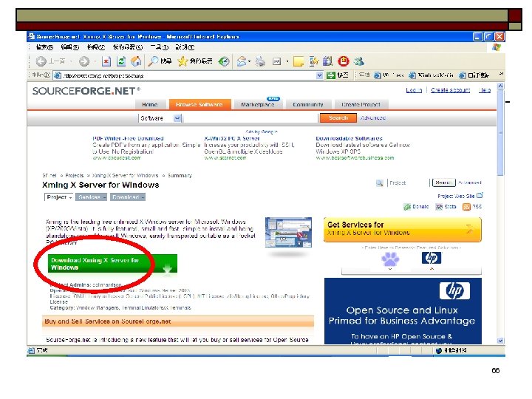Click the orange RSS feed icon
The image size is (532, 399).
466,207
